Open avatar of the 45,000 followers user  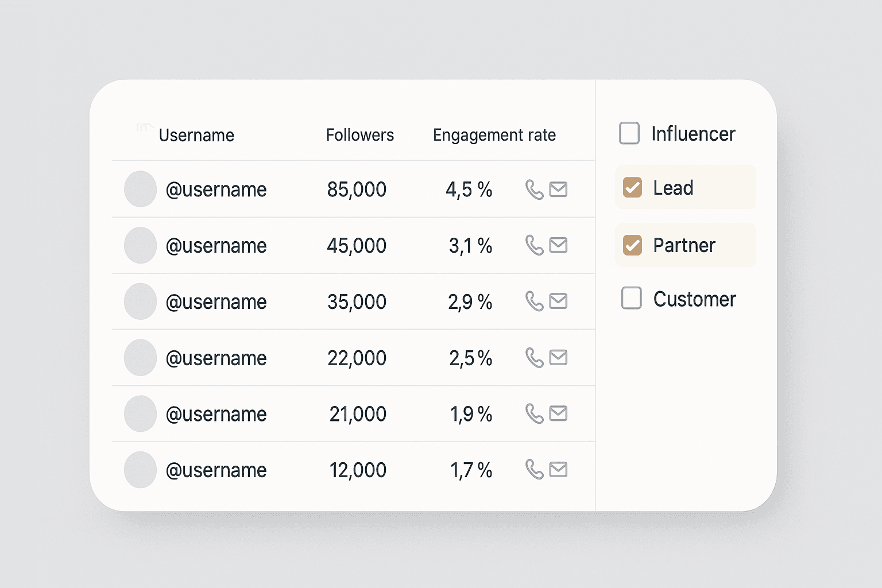[x=140, y=245]
